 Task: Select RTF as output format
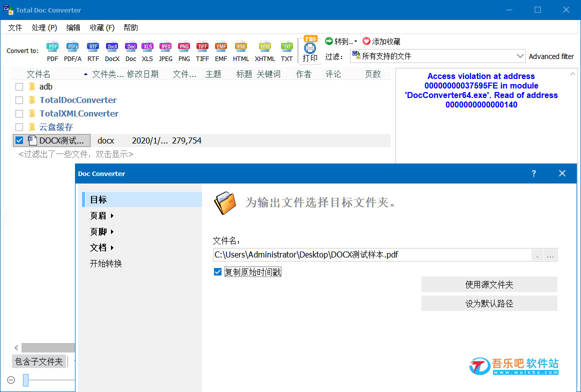[93, 51]
